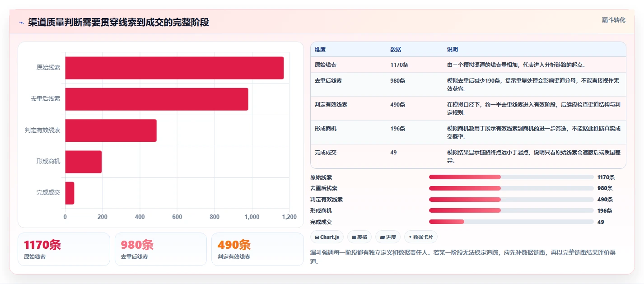Image resolution: width=644 pixels, height=284 pixels.
Task: Click the 漏斗转化 tag in the header
Action: [x=614, y=20]
